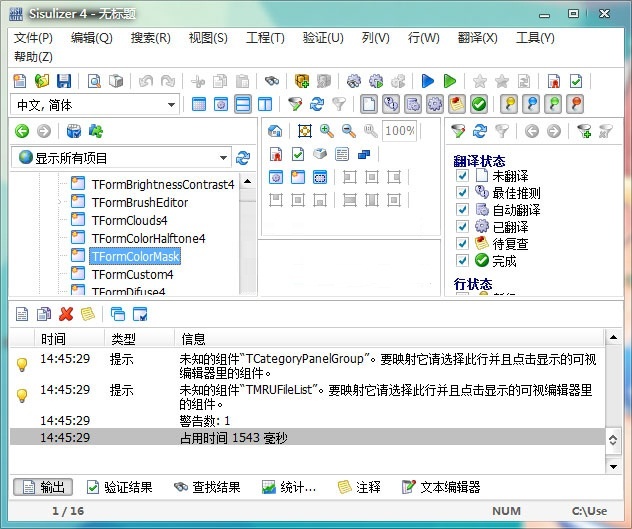This screenshot has width=632, height=529.
Task: Toggle the 自动翻译 checkbox
Action: (x=462, y=210)
